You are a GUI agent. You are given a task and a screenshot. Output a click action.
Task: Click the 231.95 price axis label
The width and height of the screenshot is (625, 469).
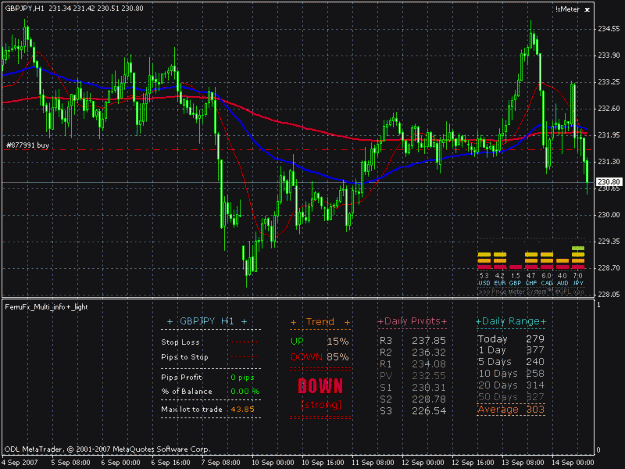pyautogui.click(x=609, y=135)
